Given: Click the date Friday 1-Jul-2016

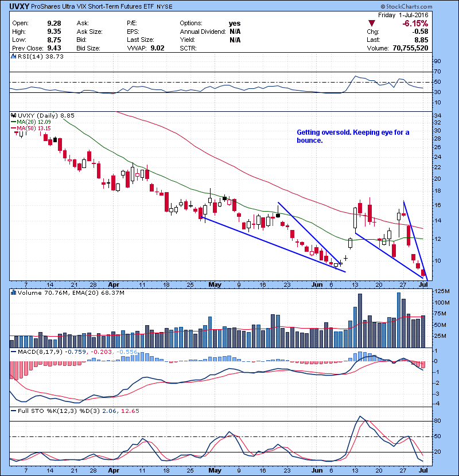Looking at the screenshot, I should coord(403,15).
